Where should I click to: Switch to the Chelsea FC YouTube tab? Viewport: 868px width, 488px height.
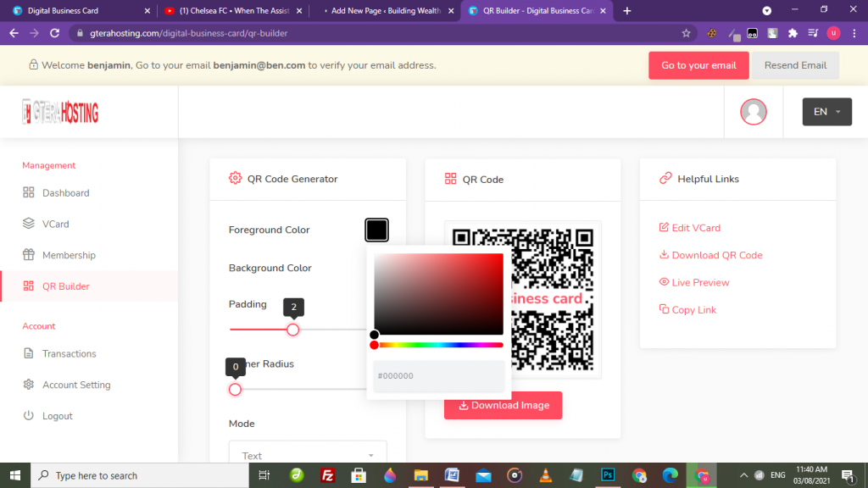pyautogui.click(x=232, y=10)
